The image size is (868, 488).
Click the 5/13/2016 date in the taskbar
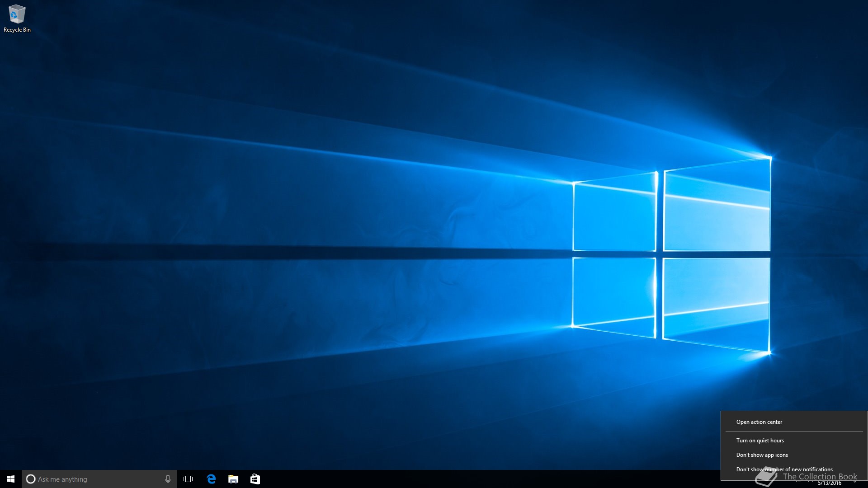(x=830, y=483)
